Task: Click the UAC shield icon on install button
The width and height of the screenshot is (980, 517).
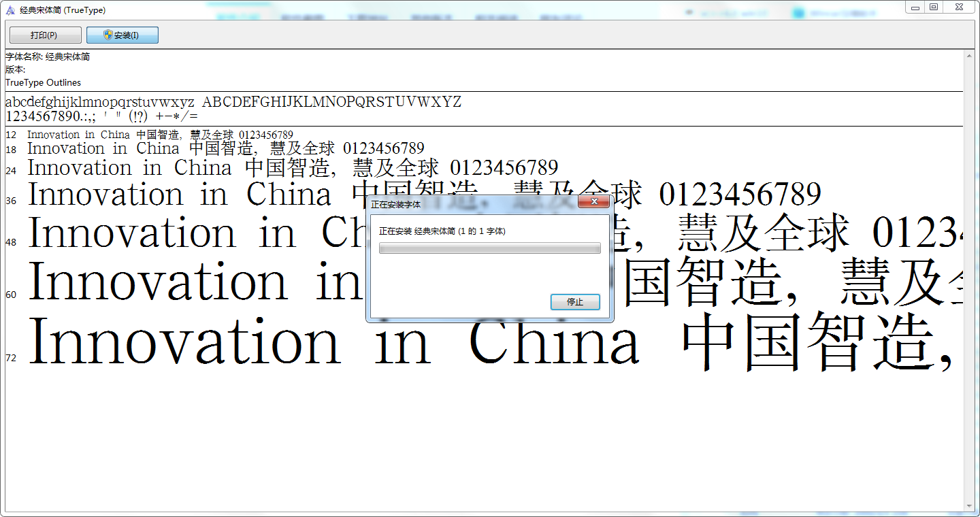Action: click(x=108, y=35)
